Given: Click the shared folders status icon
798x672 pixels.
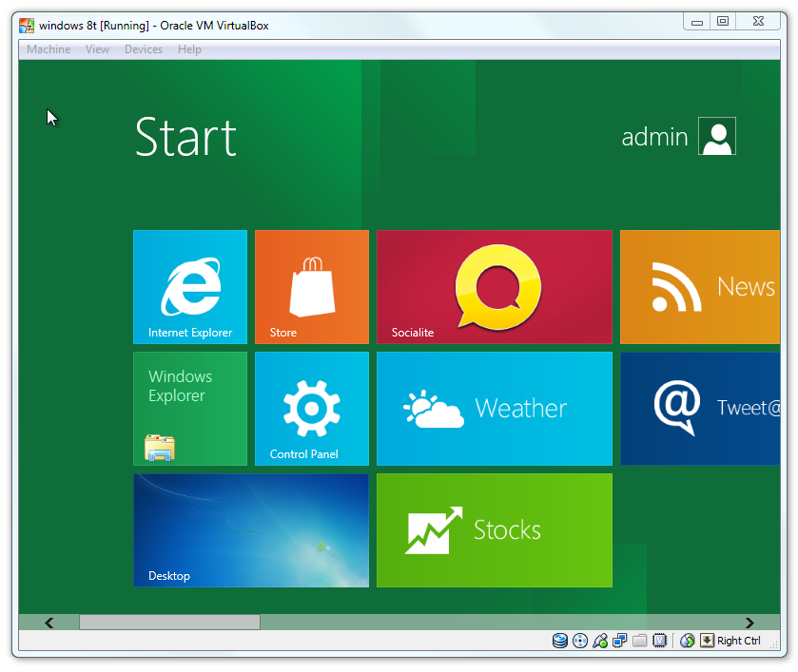Looking at the screenshot, I should [x=640, y=641].
